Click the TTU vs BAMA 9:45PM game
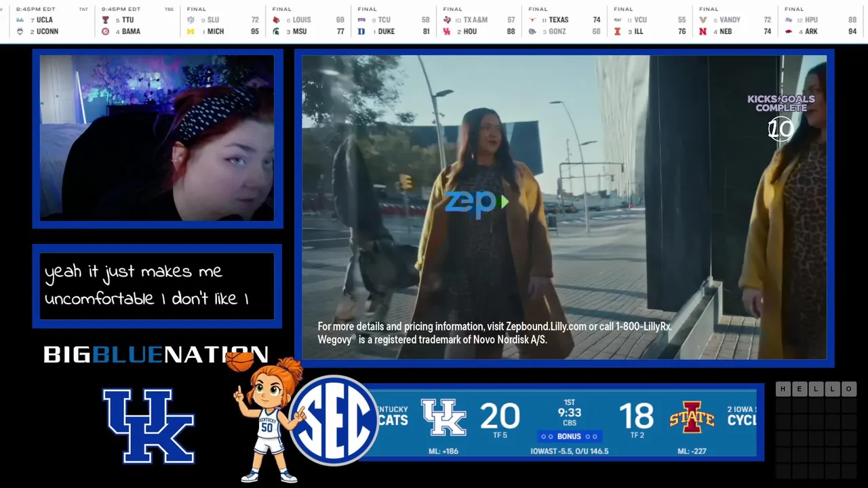 pyautogui.click(x=138, y=21)
